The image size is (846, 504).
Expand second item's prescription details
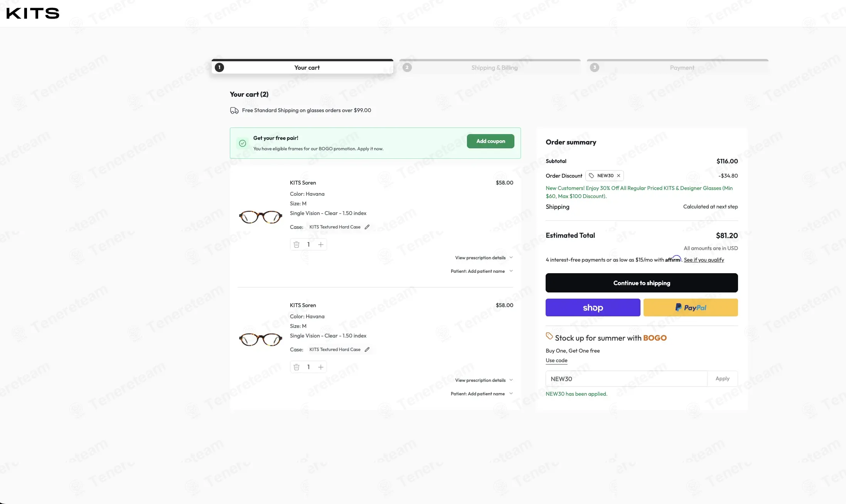point(484,380)
